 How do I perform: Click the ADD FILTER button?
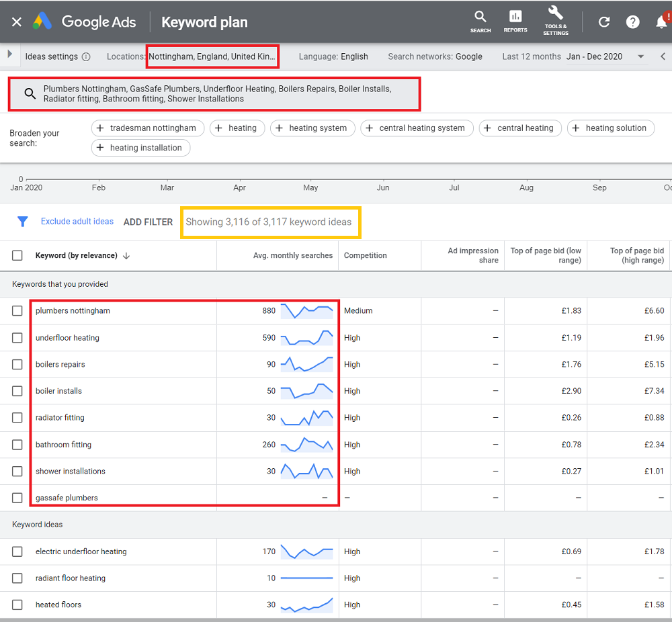click(x=148, y=222)
